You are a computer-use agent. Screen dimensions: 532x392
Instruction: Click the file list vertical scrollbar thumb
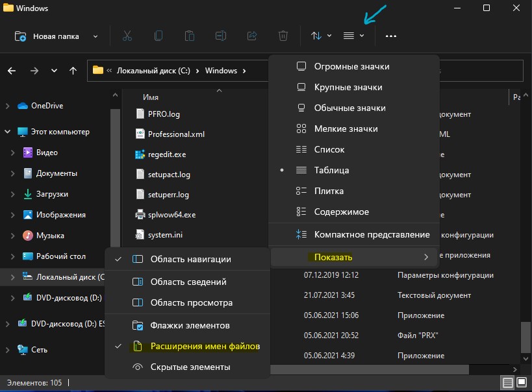point(526,337)
